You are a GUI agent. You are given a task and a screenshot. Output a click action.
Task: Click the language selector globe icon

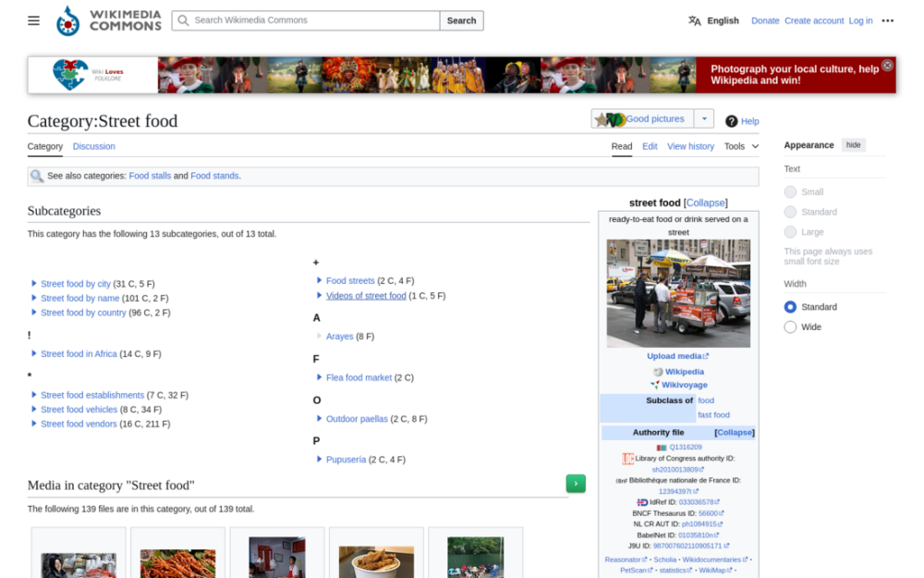tap(694, 19)
